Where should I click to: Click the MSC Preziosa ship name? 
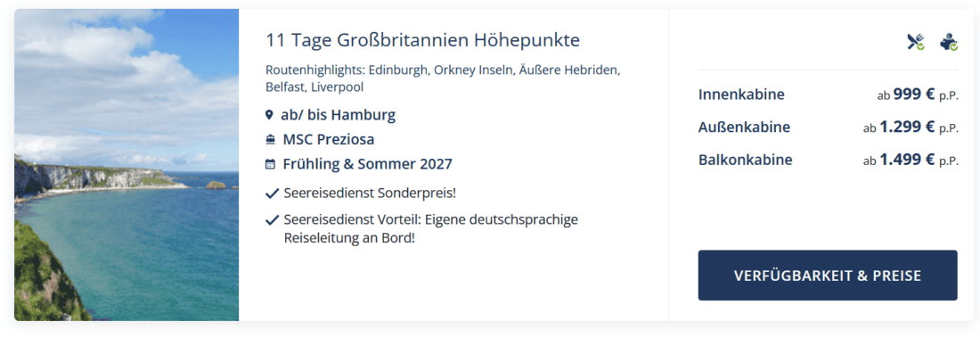tap(329, 140)
